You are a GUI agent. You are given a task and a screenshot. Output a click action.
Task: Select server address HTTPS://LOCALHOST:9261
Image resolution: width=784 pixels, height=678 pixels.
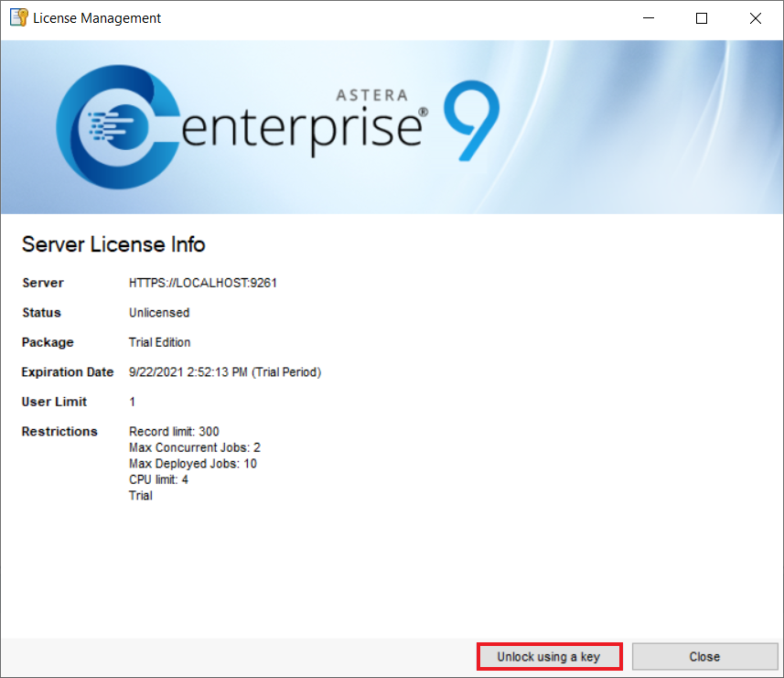[x=203, y=283]
